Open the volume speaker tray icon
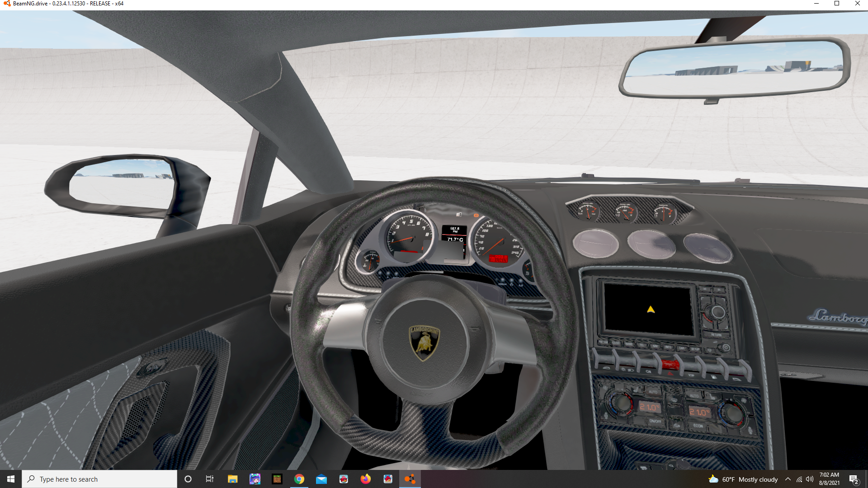The height and width of the screenshot is (488, 868). coord(810,479)
